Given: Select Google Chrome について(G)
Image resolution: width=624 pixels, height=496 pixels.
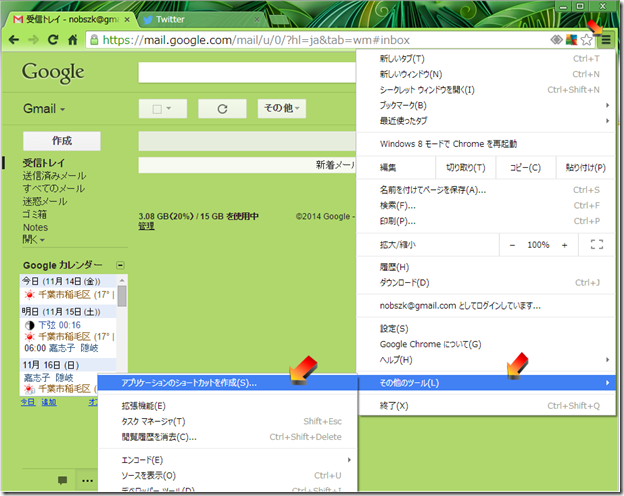Looking at the screenshot, I should [486, 344].
